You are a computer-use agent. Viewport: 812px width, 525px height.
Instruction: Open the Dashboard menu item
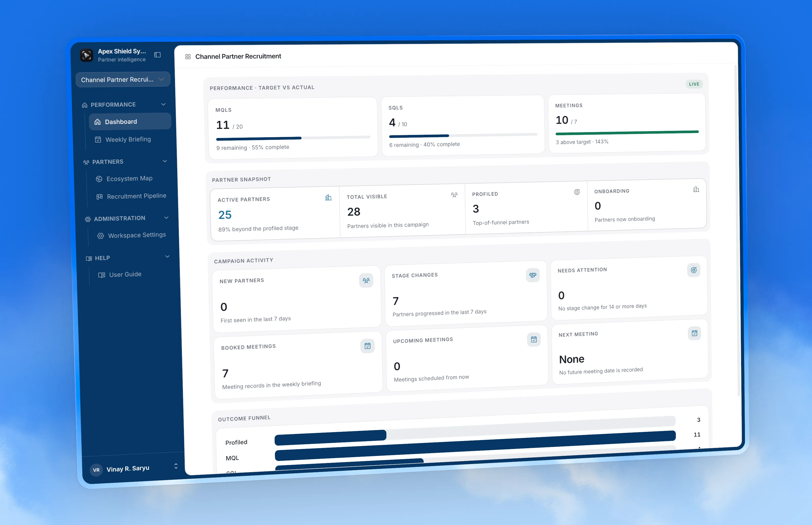130,121
